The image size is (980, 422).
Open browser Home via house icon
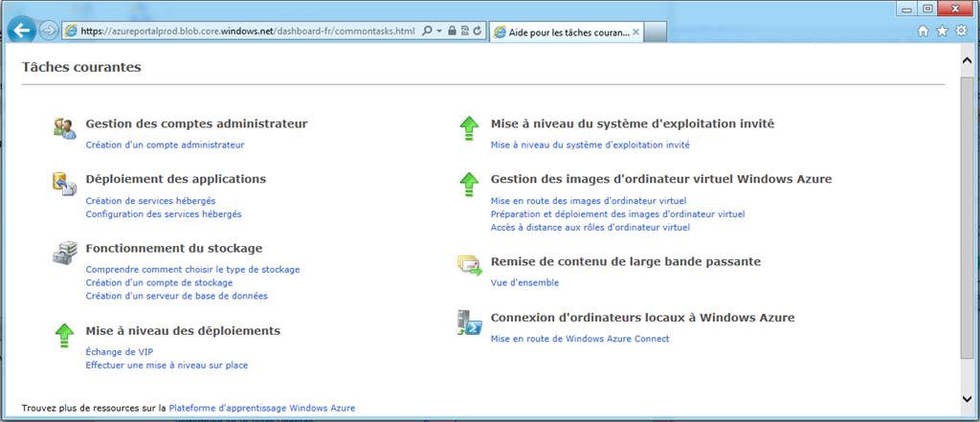(x=924, y=31)
